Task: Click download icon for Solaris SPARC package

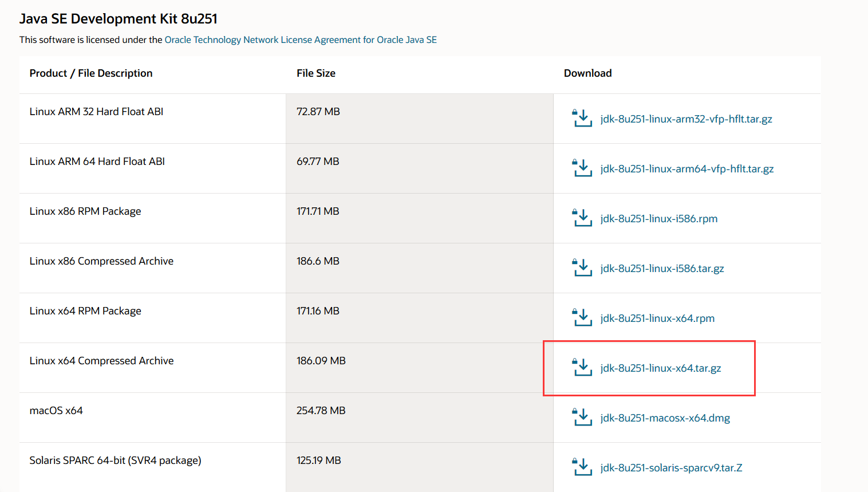Action: click(582, 467)
